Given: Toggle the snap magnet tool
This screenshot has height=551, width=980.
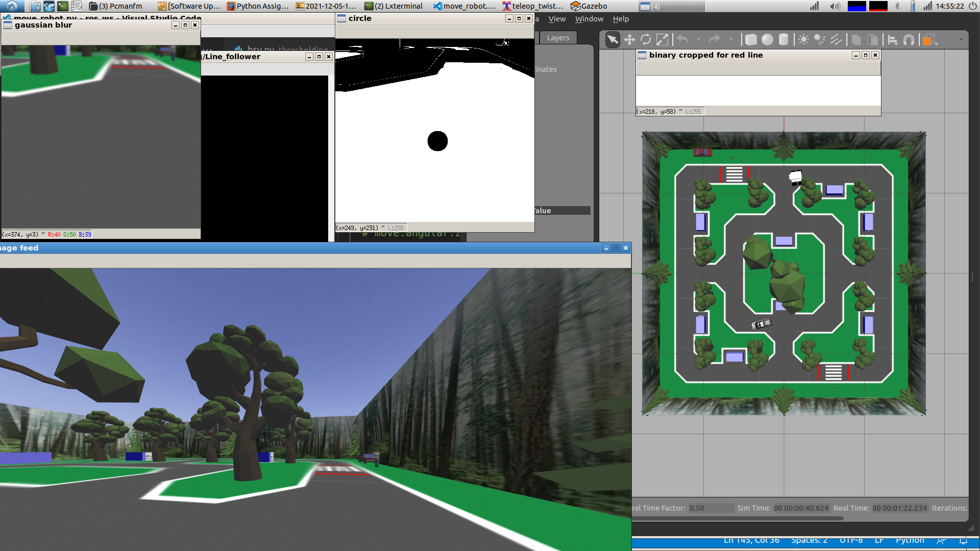Looking at the screenshot, I should coord(909,40).
